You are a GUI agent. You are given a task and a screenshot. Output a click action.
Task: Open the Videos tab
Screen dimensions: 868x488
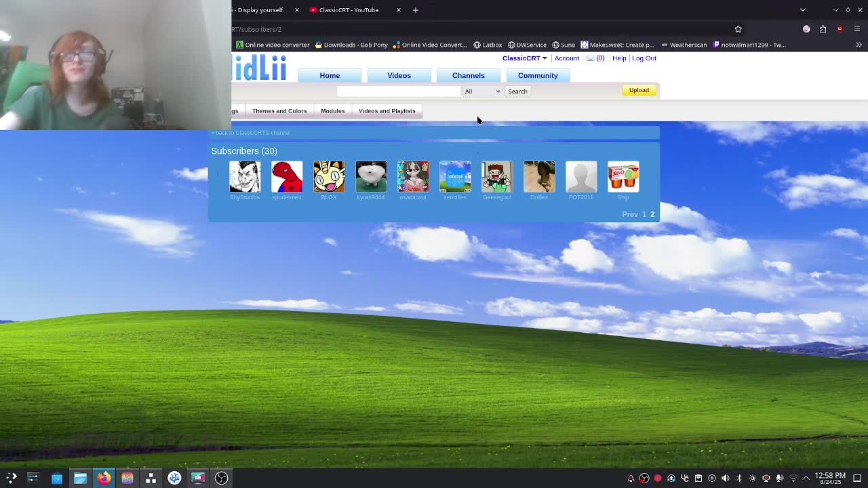399,75
